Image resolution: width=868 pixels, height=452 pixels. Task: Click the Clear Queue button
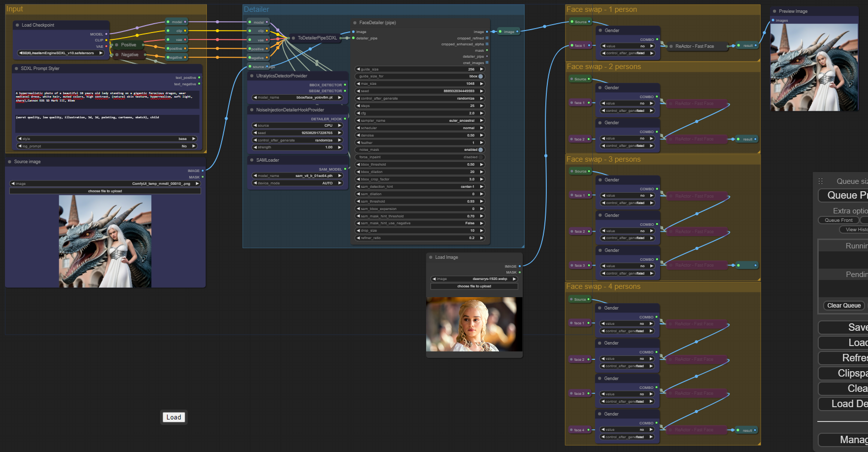[844, 306]
